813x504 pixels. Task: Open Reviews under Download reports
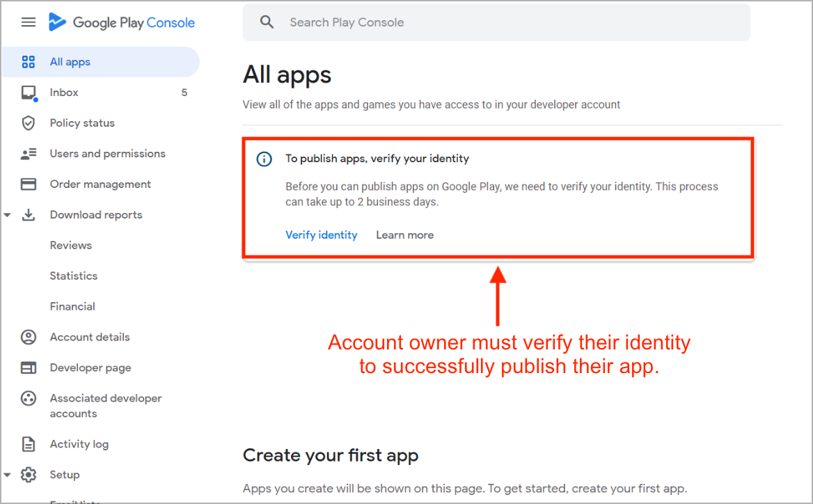pyautogui.click(x=70, y=245)
